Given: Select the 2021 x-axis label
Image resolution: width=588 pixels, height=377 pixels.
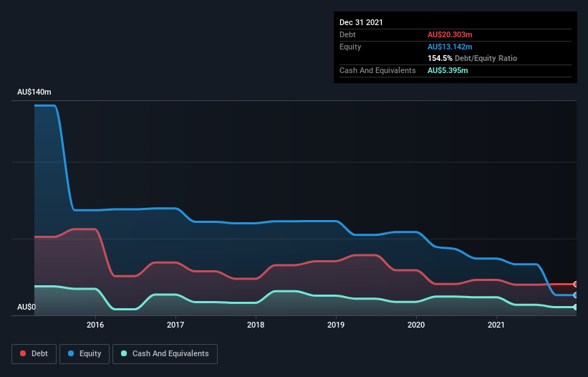Looking at the screenshot, I should click(496, 325).
